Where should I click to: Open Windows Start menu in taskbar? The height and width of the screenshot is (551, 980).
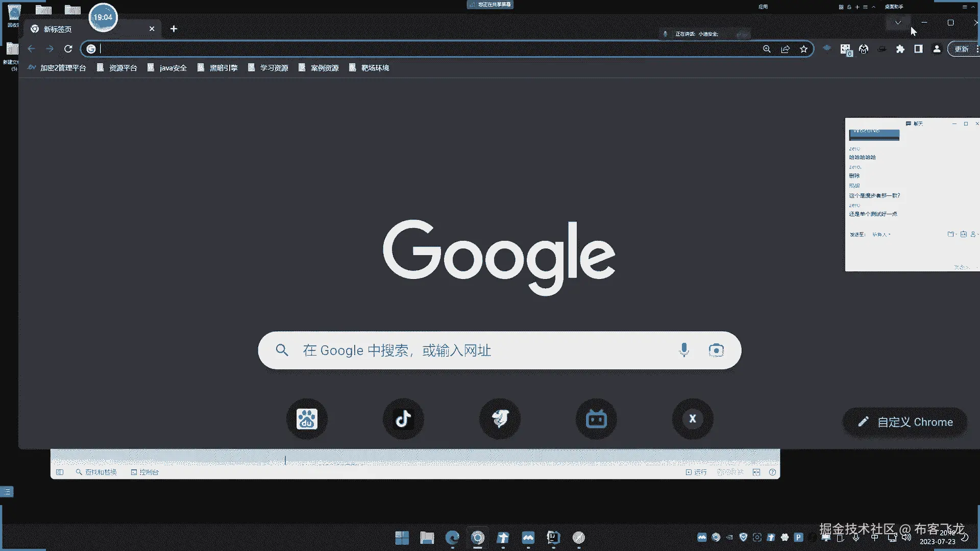pos(402,538)
